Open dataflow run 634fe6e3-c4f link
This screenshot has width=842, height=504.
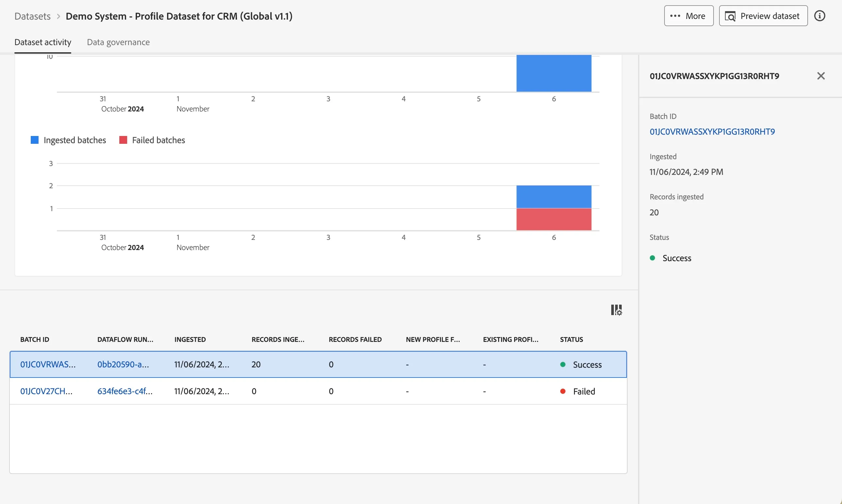click(125, 391)
